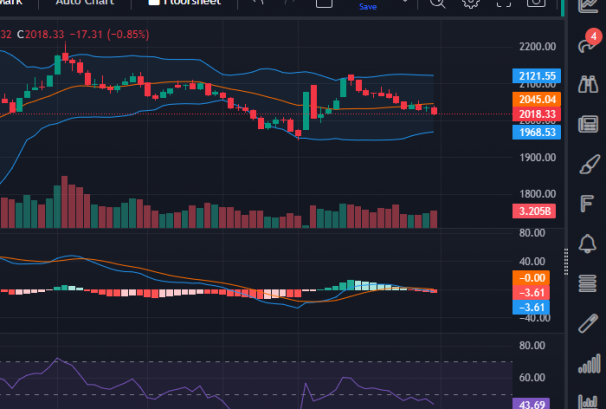Viewport: 606px width, 409px height.
Task: Click the 1900.00 price axis label
Action: (538, 158)
